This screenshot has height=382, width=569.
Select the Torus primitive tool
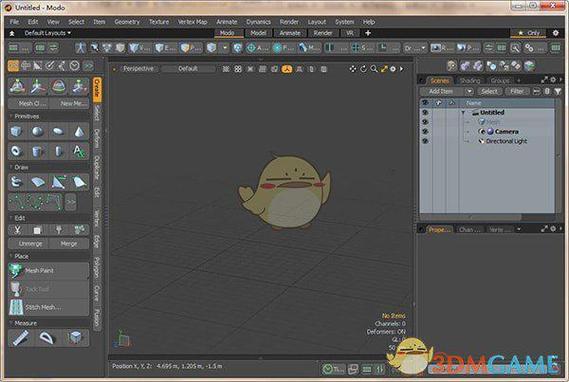point(16,151)
